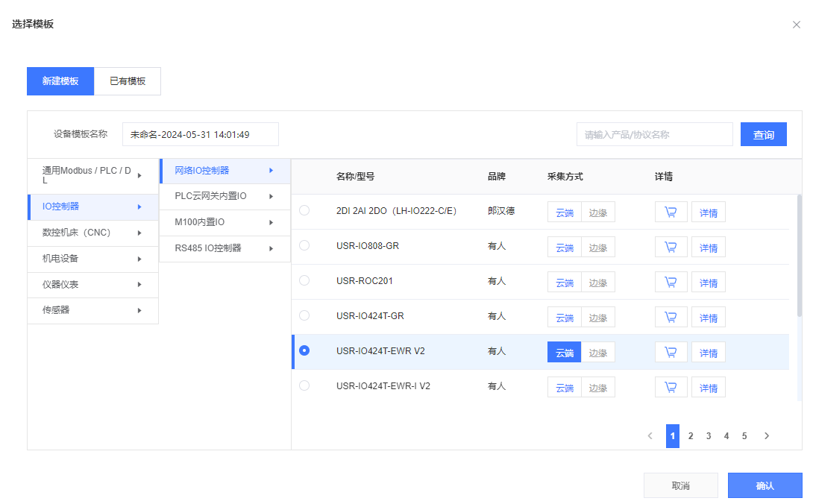The width and height of the screenshot is (813, 504).
Task: Expand the 传感器 category
Action: 92,310
